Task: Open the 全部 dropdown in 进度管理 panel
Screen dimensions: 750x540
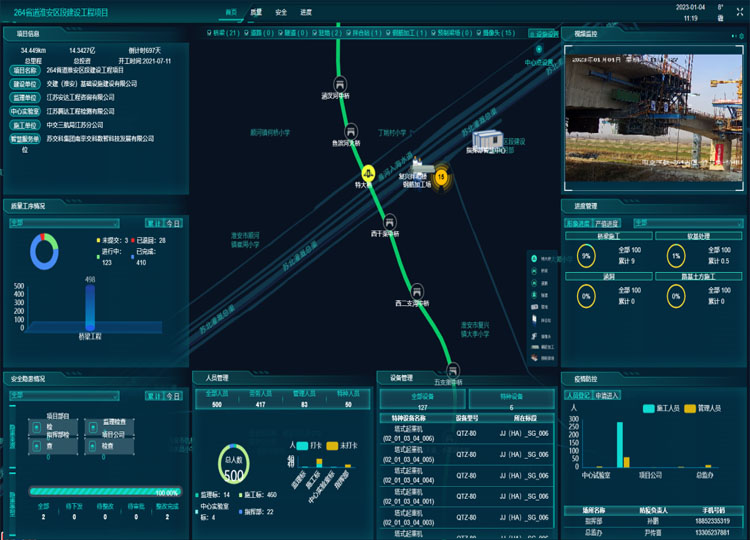Action: click(x=688, y=223)
